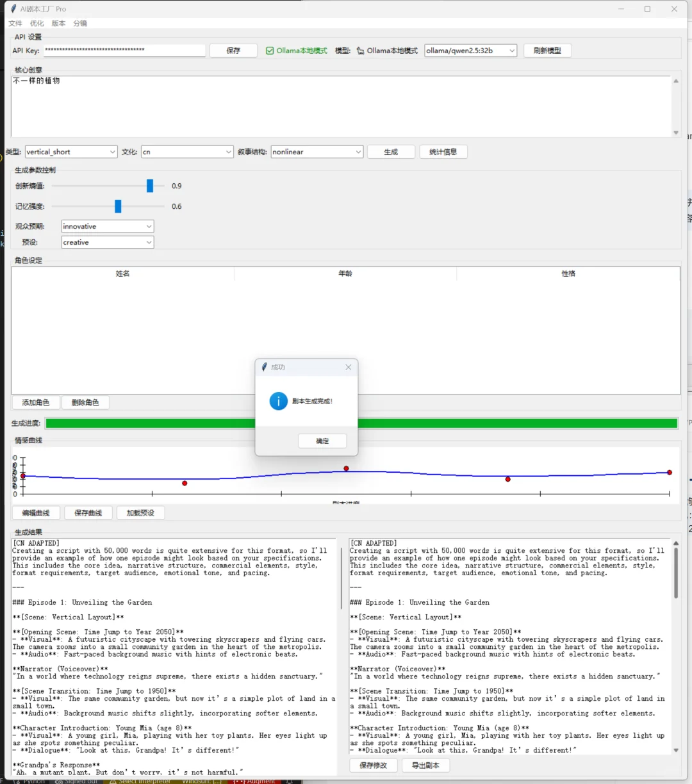This screenshot has height=784, width=692.
Task: Click the green 生成进度 progress bar
Action: click(361, 423)
